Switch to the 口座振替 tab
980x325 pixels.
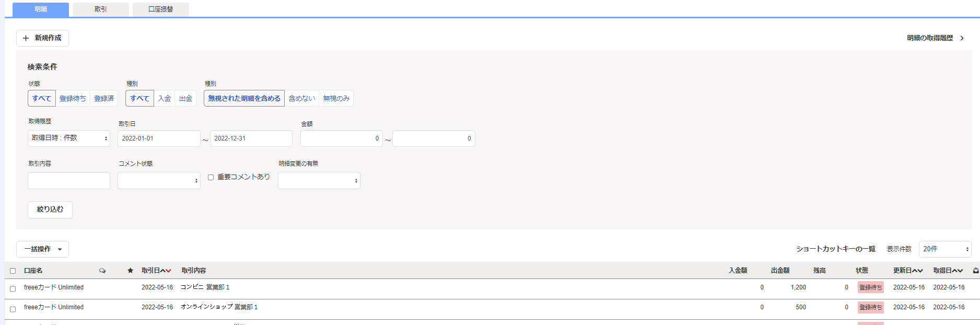[x=161, y=9]
